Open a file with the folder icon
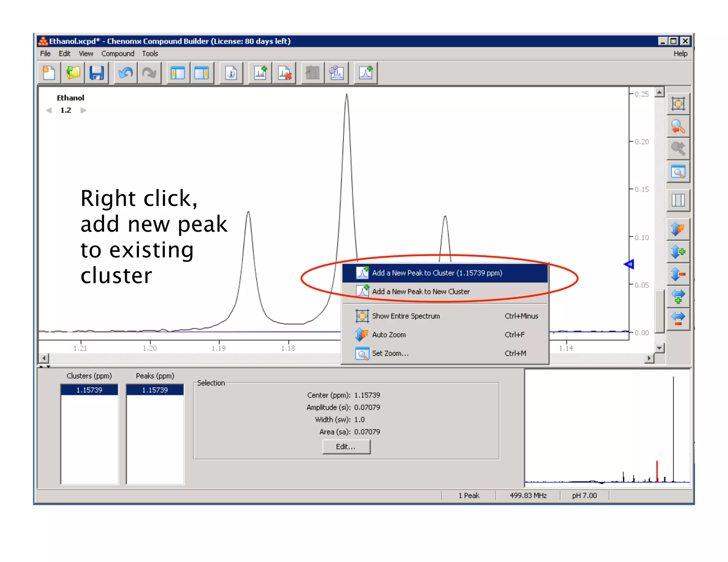Viewport: 728px width, 562px height. [73, 73]
